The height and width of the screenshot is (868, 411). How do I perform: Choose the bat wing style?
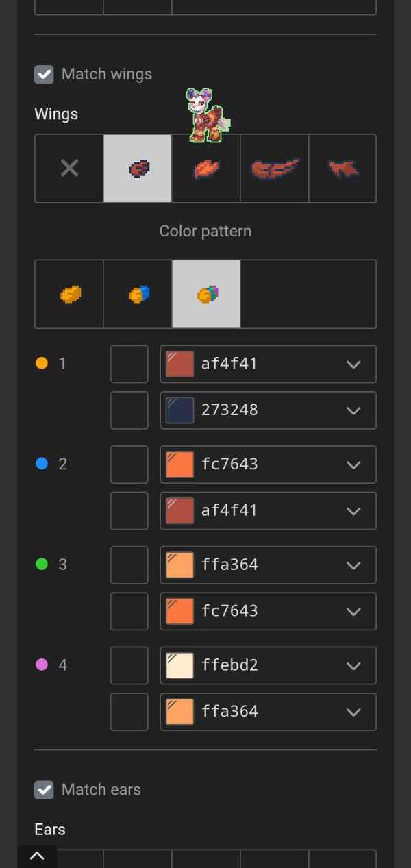(x=342, y=169)
